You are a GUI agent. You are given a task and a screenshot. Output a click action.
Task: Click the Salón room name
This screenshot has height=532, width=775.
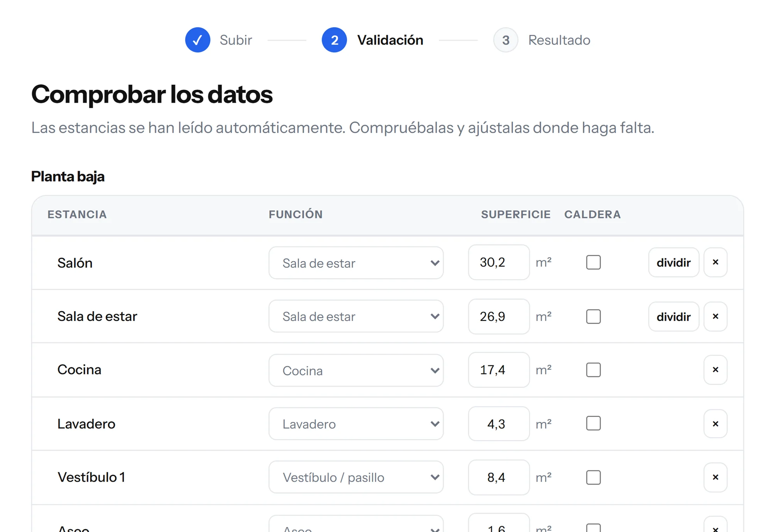[75, 263]
